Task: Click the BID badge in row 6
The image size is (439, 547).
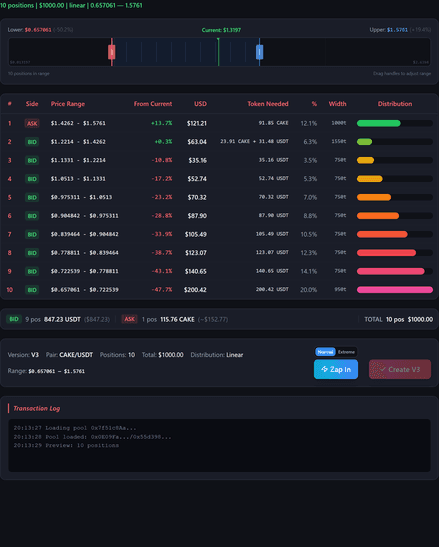Action: tap(32, 216)
